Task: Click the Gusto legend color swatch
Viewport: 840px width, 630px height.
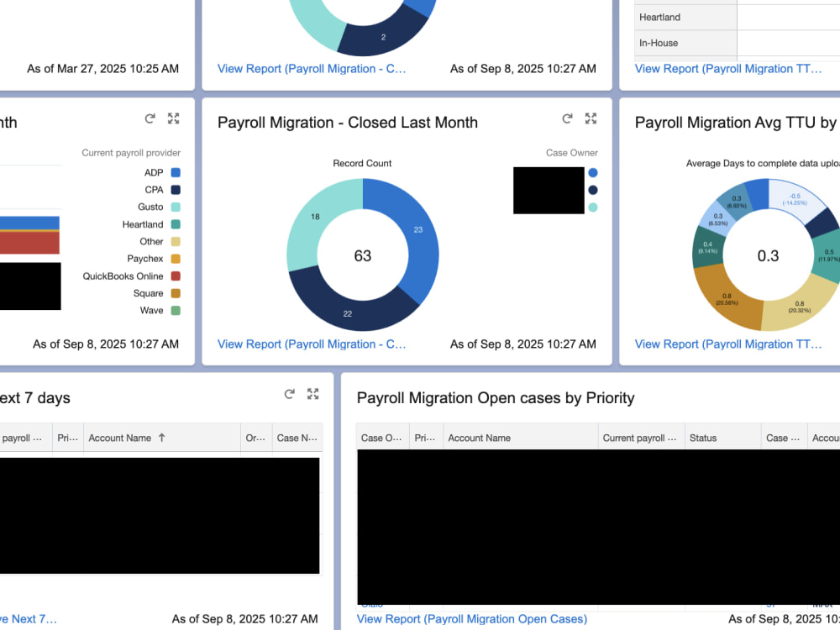Action: point(176,207)
